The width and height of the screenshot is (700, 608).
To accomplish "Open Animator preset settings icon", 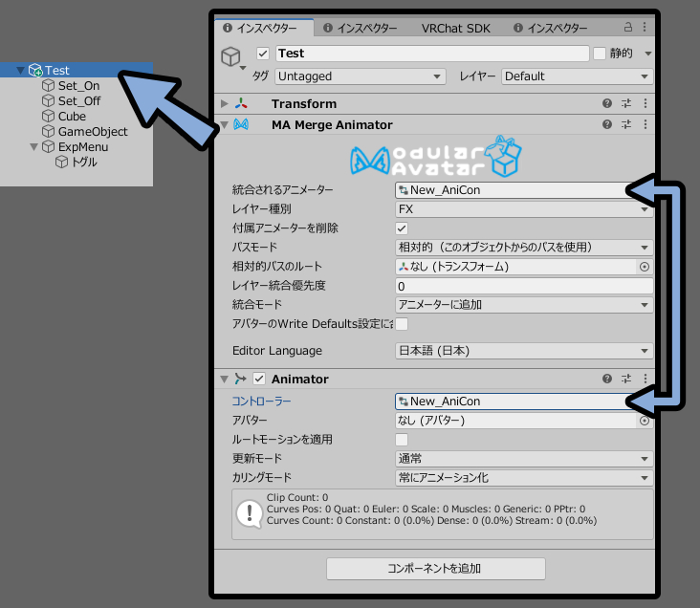I will click(626, 379).
